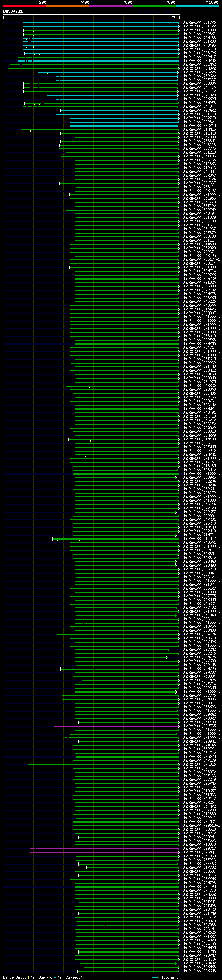Open the UniRef100_Q9M4S8 hit
This screenshot has width=222, height=980.
(x=199, y=38)
